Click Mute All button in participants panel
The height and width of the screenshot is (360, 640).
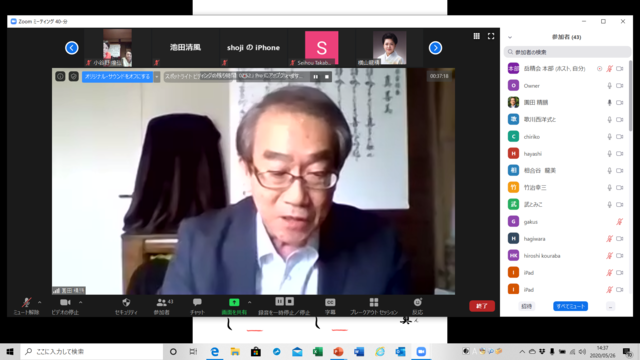(570, 306)
